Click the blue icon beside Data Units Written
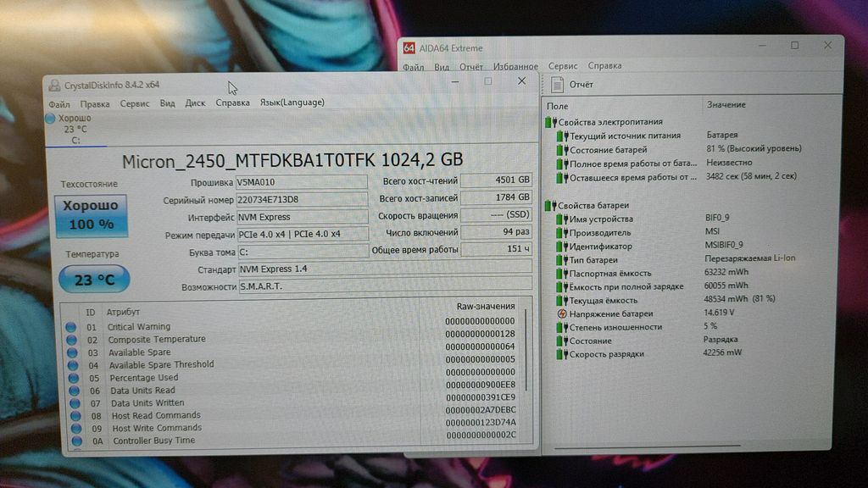 tap(73, 403)
